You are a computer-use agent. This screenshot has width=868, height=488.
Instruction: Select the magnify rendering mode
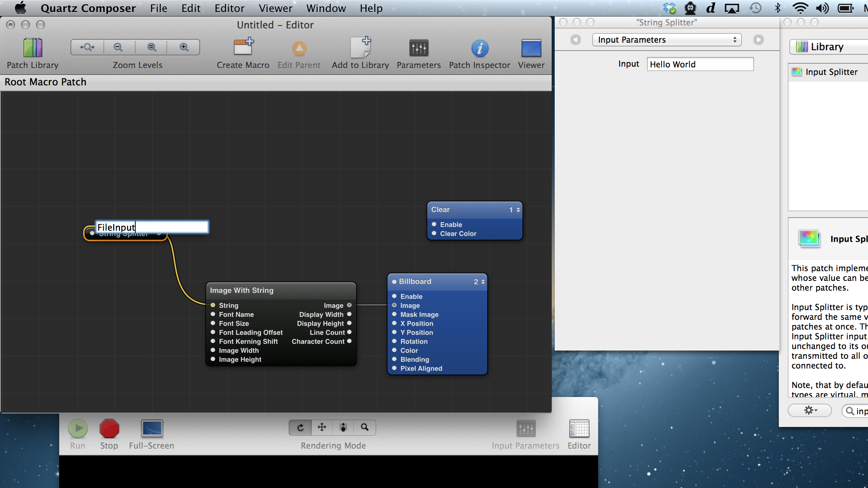[365, 427]
